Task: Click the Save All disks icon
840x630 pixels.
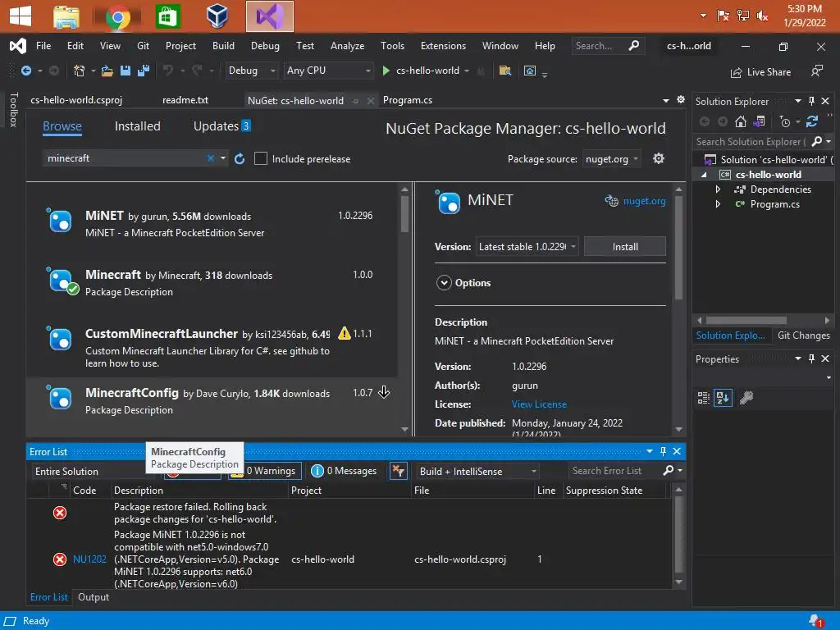Action: pos(144,71)
